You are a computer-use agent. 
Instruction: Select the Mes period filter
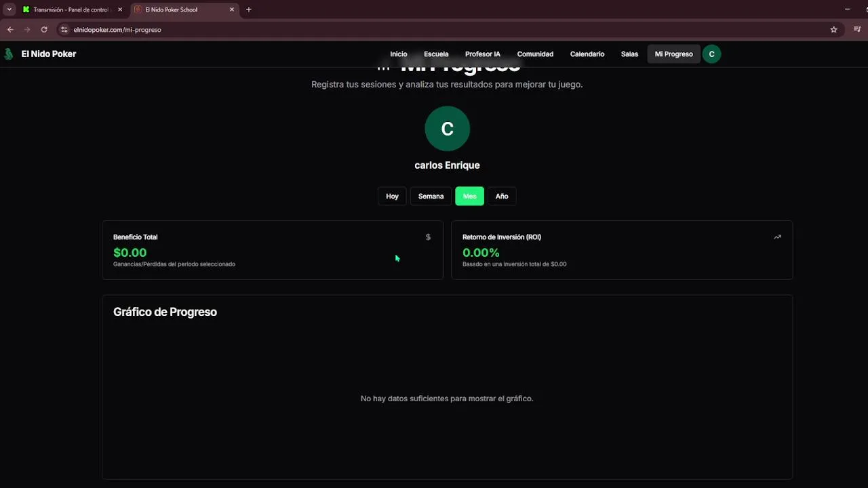469,196
